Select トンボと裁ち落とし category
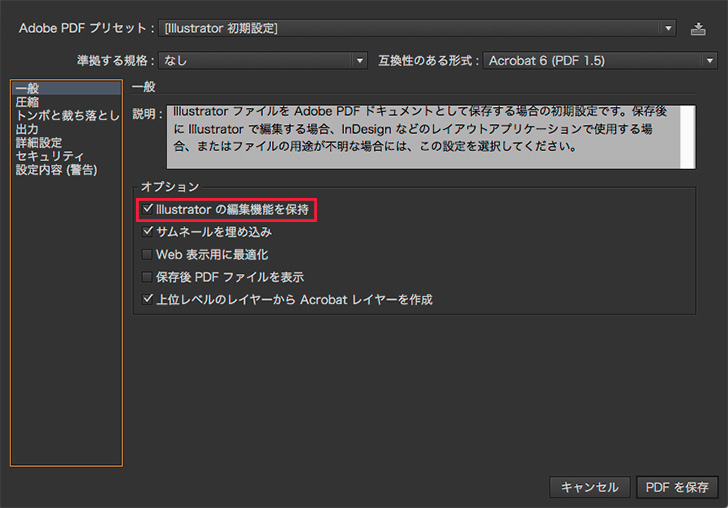The image size is (728, 508). pyautogui.click(x=67, y=115)
